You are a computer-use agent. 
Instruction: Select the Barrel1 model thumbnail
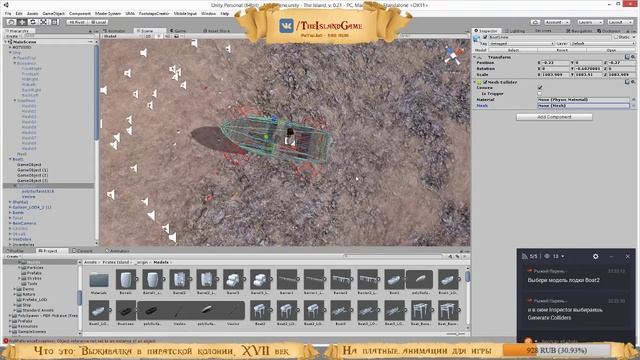(x=126, y=280)
